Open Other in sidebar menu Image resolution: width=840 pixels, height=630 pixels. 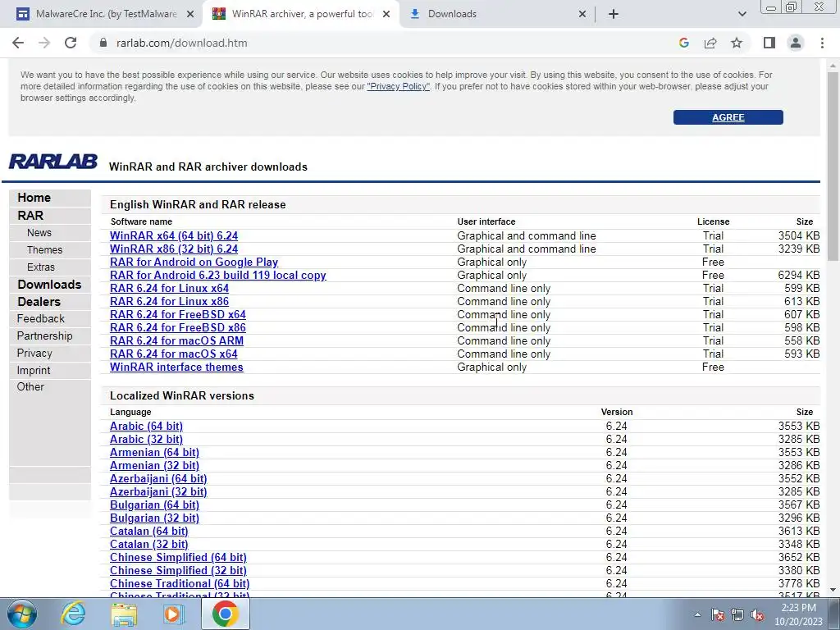coord(30,387)
